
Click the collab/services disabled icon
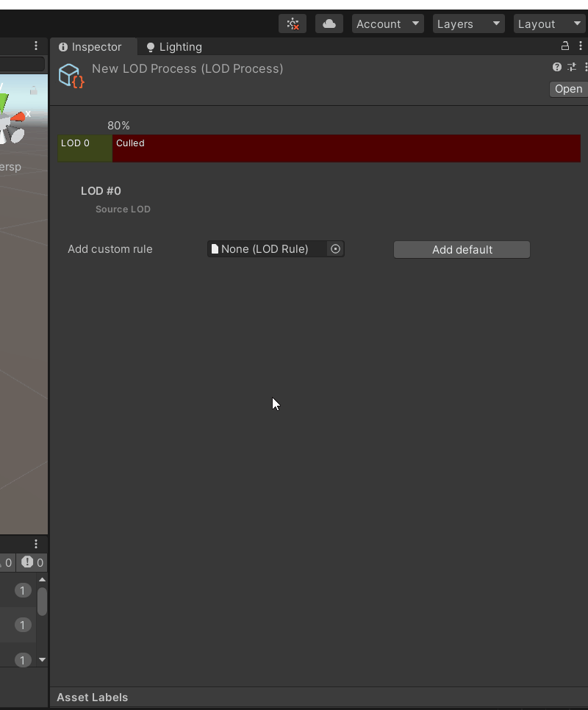293,24
